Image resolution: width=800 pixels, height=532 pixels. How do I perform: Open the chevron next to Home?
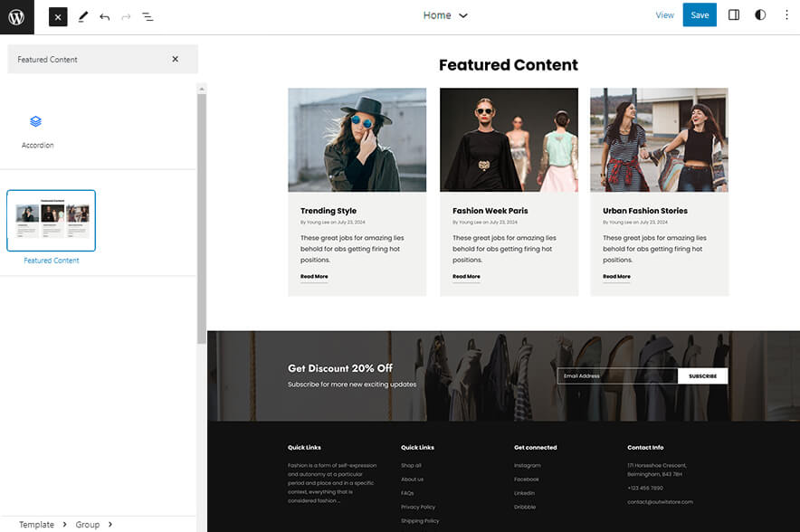click(462, 15)
